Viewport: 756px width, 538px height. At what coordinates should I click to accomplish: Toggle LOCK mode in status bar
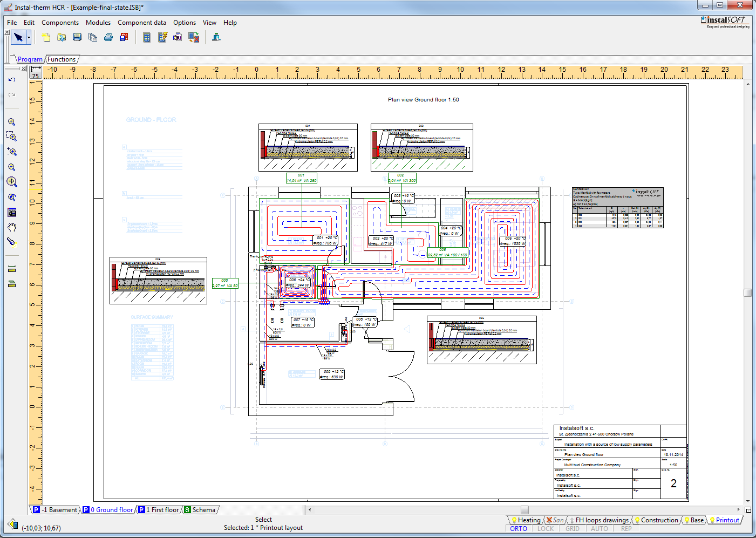click(x=546, y=529)
